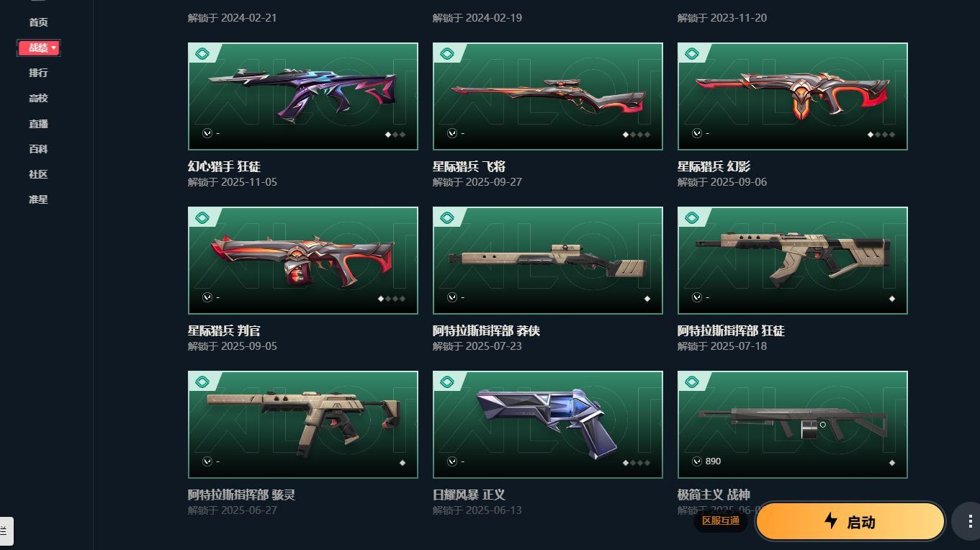
Task: Open 直播 from the sidebar
Action: (x=38, y=124)
